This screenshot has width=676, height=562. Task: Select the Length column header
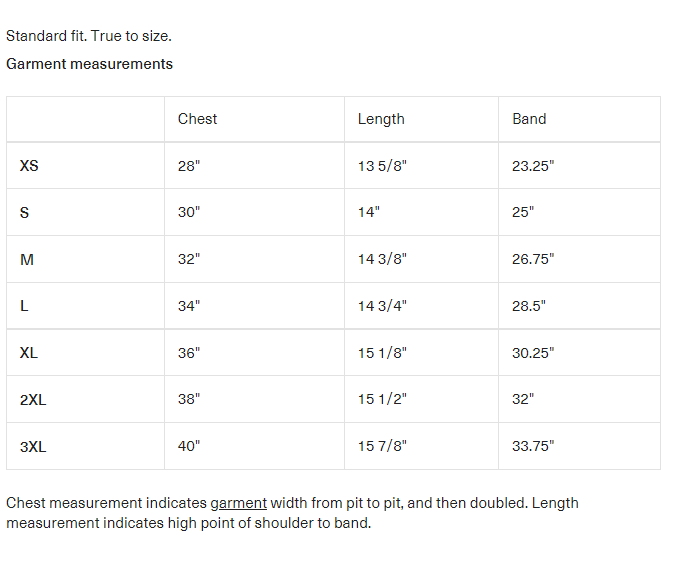(381, 119)
